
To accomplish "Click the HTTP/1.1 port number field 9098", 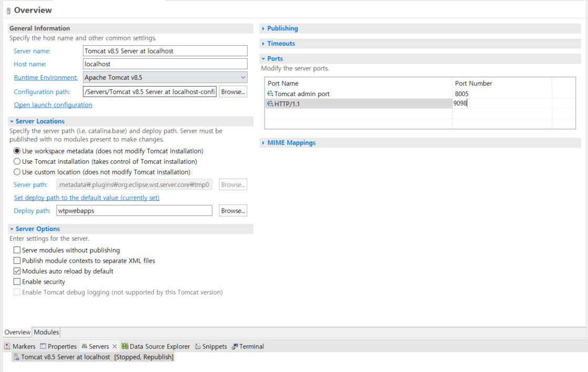I will pos(502,103).
